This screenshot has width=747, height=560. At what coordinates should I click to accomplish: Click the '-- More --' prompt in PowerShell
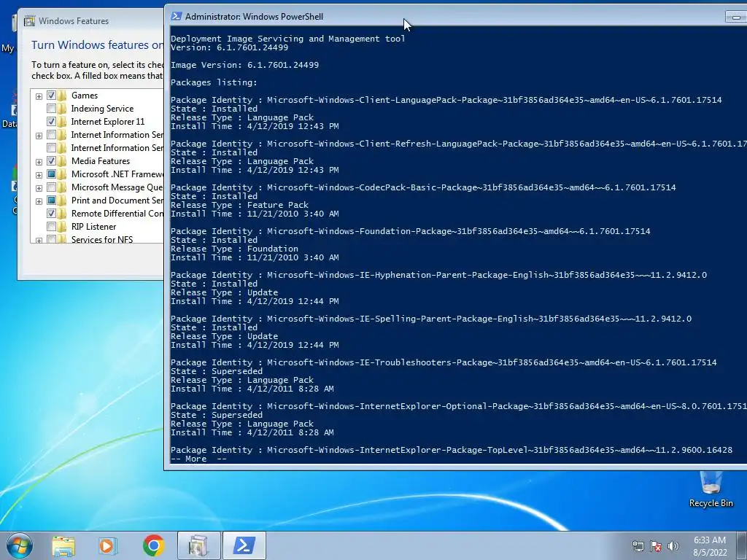pyautogui.click(x=198, y=459)
